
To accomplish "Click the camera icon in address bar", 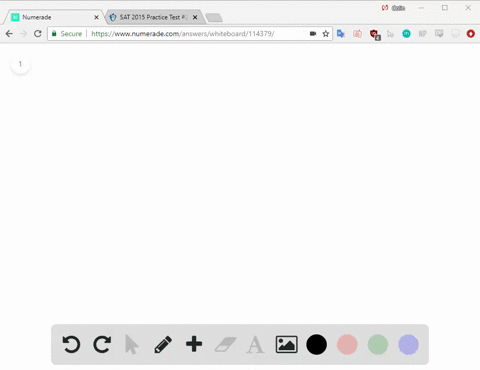I will (313, 34).
